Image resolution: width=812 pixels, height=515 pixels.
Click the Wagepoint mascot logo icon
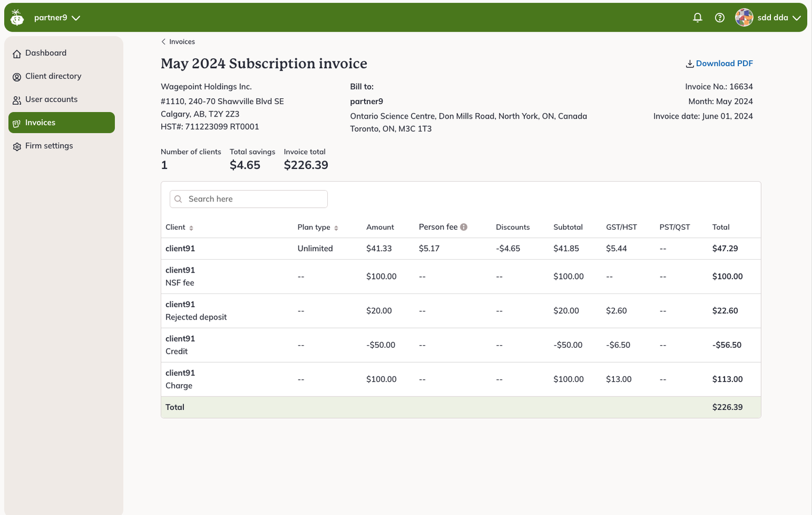[x=17, y=18]
